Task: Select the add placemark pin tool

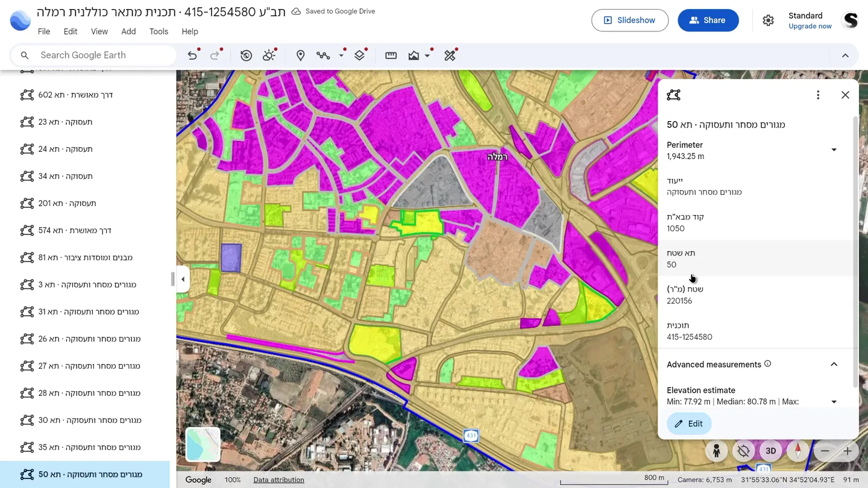Action: point(300,55)
